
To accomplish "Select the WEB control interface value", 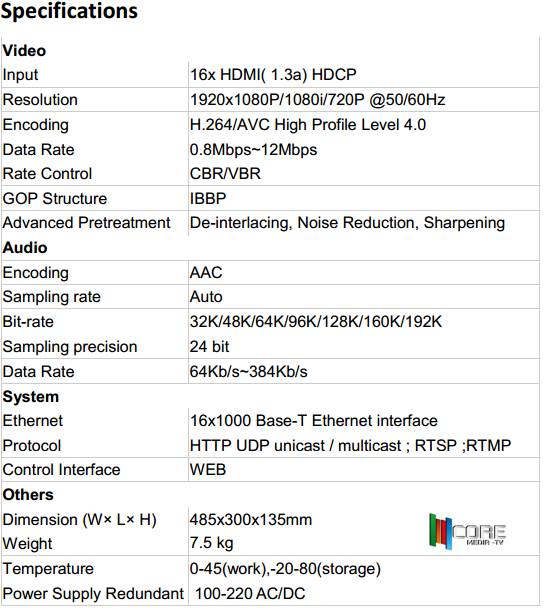I will tap(208, 470).
